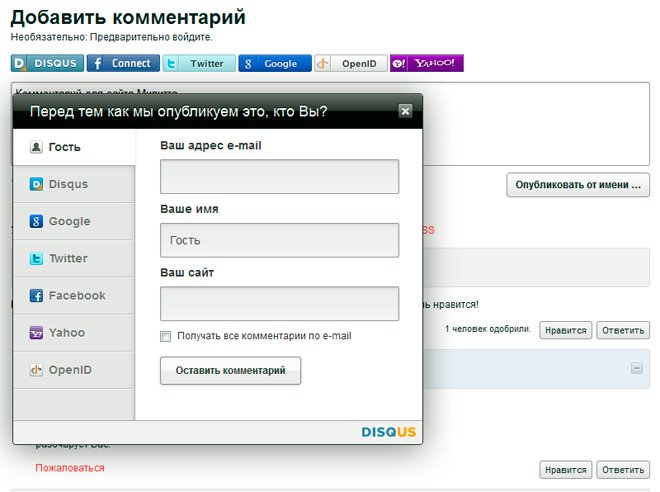Screen dimensions: 660x492
Task: Click the Twitter login button in top row
Action: [199, 63]
